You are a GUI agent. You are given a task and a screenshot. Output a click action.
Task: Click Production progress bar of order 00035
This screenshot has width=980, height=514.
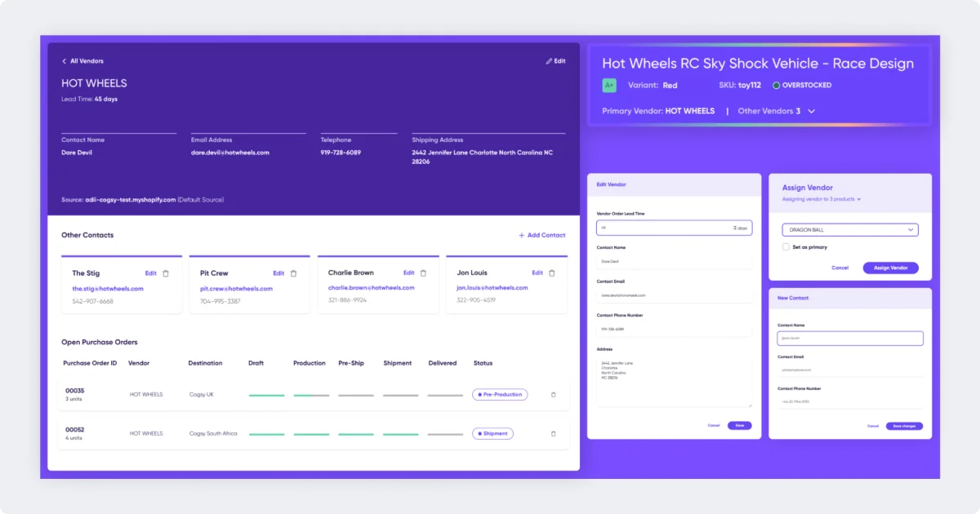tap(311, 395)
